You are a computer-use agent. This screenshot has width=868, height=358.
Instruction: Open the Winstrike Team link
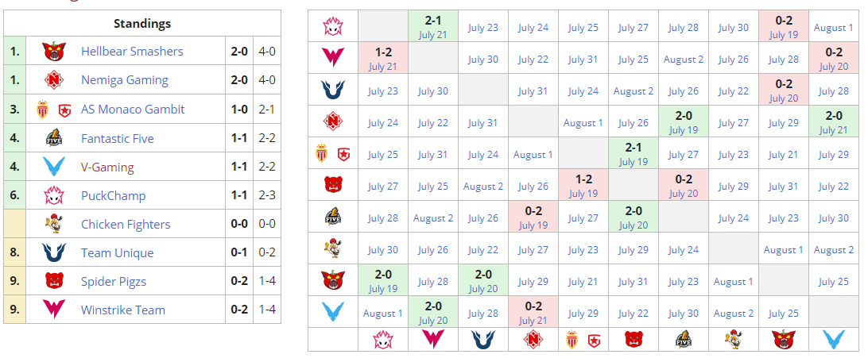(123, 310)
